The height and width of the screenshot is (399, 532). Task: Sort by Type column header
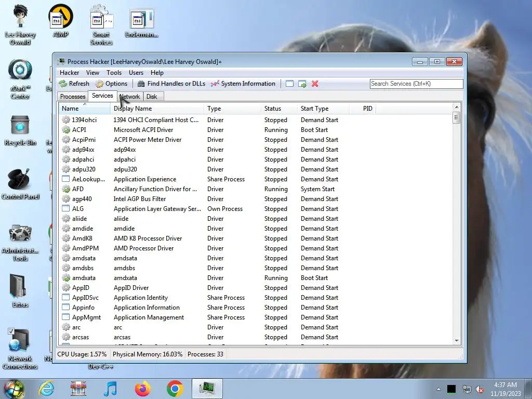tap(232, 109)
